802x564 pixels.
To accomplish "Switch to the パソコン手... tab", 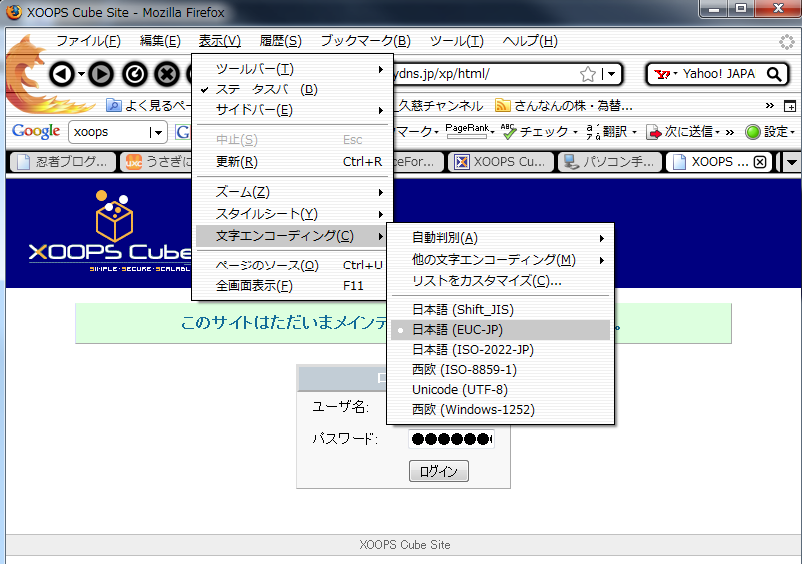I will tap(610, 162).
